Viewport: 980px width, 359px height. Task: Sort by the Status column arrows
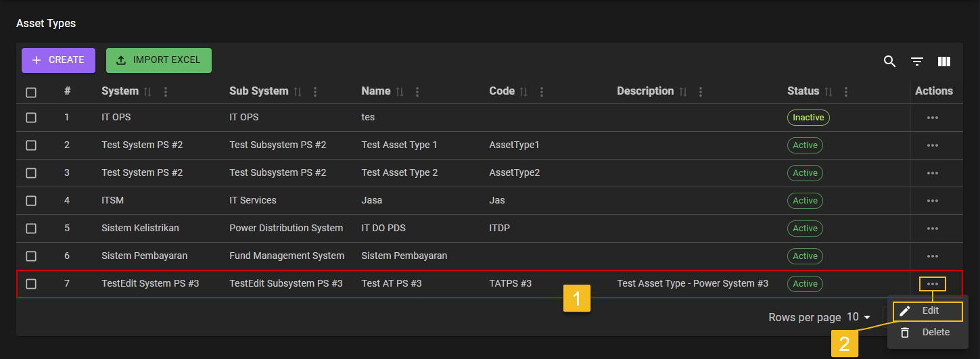[829, 91]
